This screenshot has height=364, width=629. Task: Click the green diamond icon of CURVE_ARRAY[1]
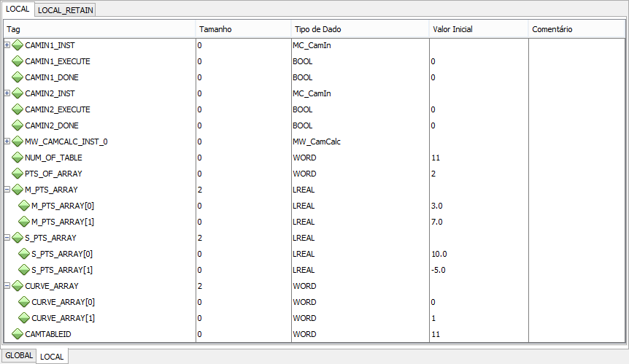(24, 318)
